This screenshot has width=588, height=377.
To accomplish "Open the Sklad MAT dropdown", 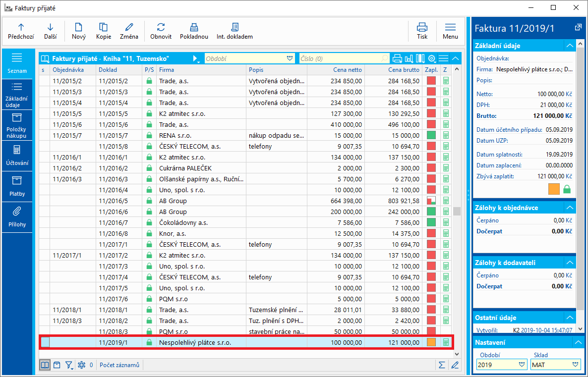I will point(576,365).
